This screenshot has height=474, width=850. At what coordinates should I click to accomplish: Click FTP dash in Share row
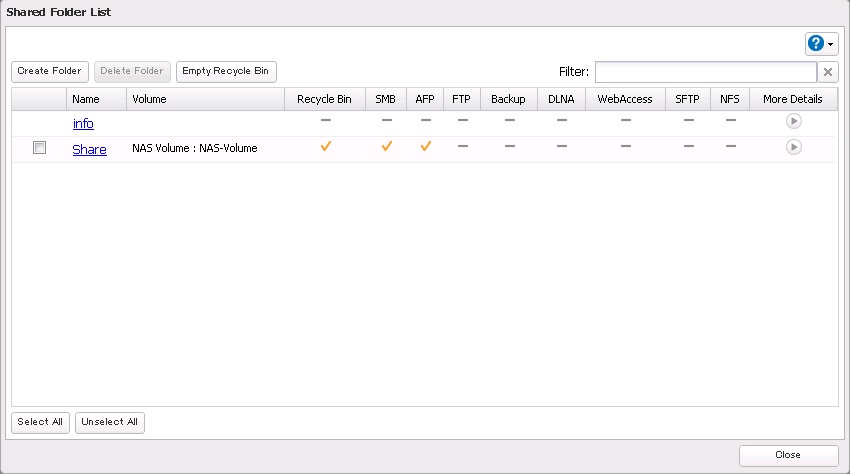(462, 148)
